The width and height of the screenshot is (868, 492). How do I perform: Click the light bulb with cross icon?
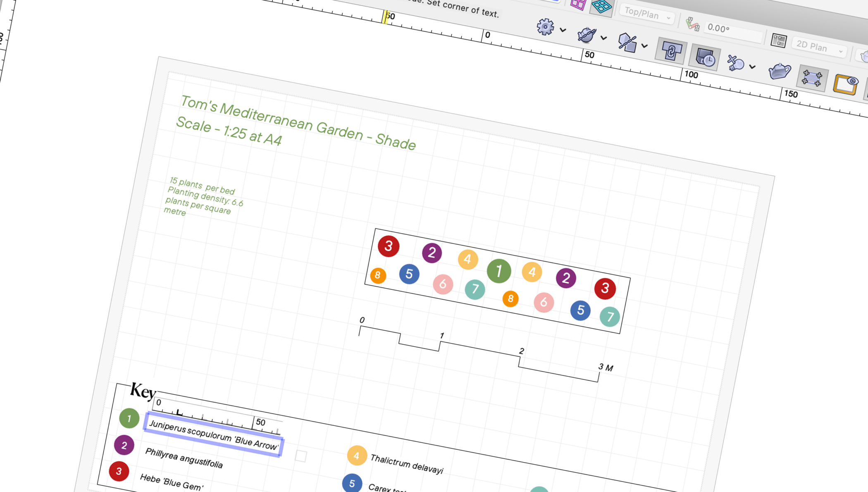tap(735, 63)
